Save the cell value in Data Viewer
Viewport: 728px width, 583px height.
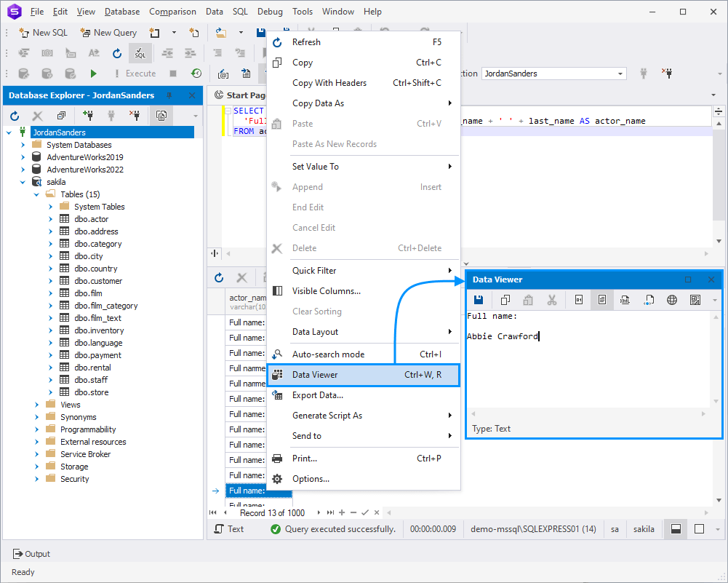tap(479, 299)
